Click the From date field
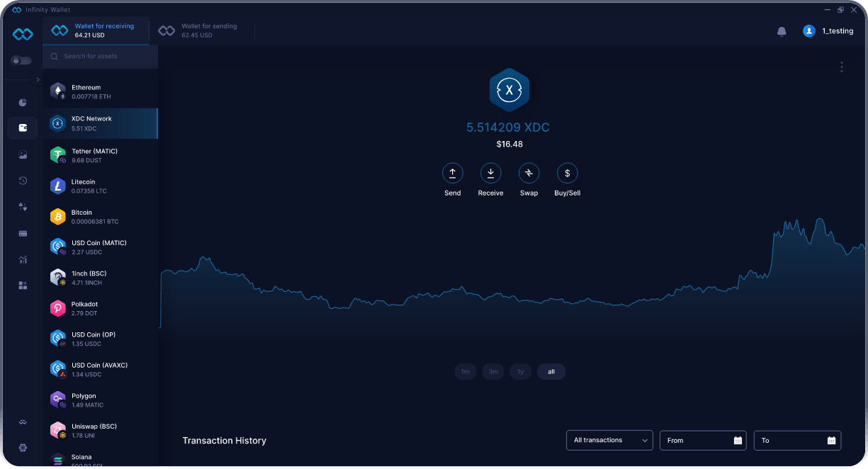The image size is (868, 469). click(704, 441)
